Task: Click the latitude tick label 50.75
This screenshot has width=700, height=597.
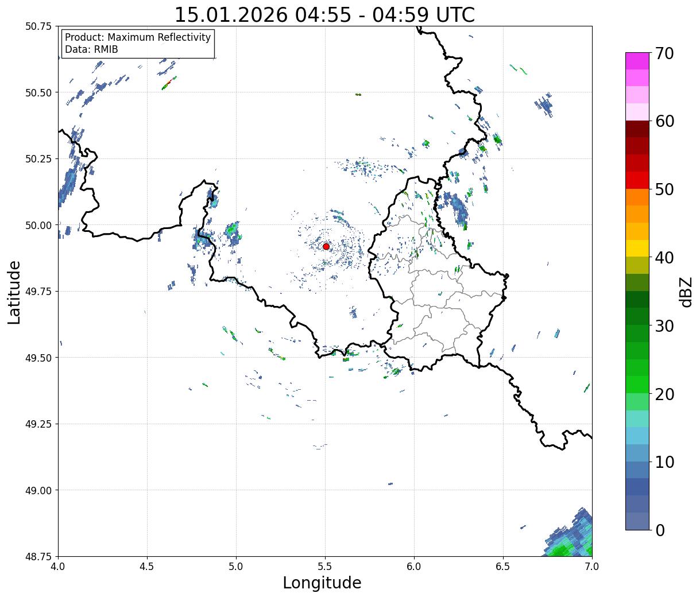Action: pos(38,26)
